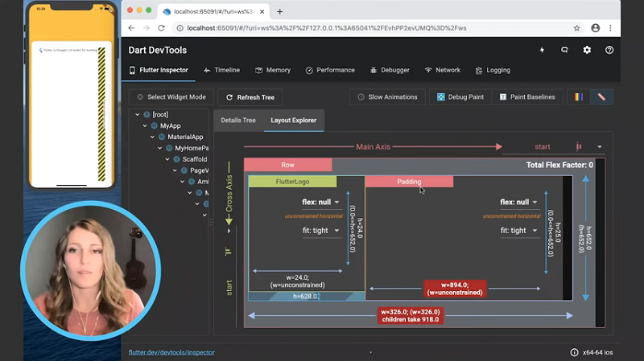Viewport: 644px width, 361px height.
Task: Switch to the Timeline tab
Action: (x=221, y=70)
